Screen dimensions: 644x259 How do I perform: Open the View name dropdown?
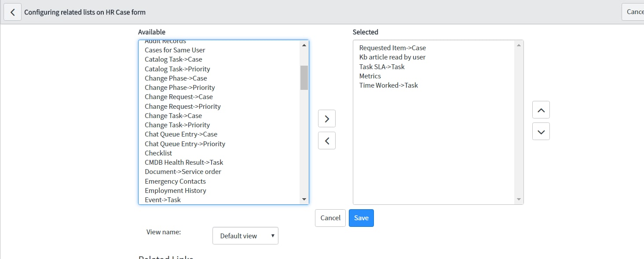click(x=245, y=236)
